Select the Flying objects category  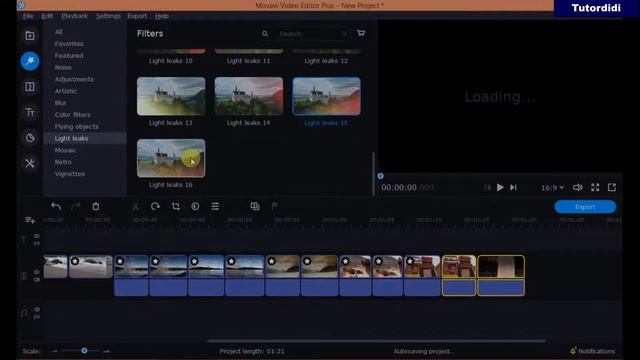tap(76, 127)
